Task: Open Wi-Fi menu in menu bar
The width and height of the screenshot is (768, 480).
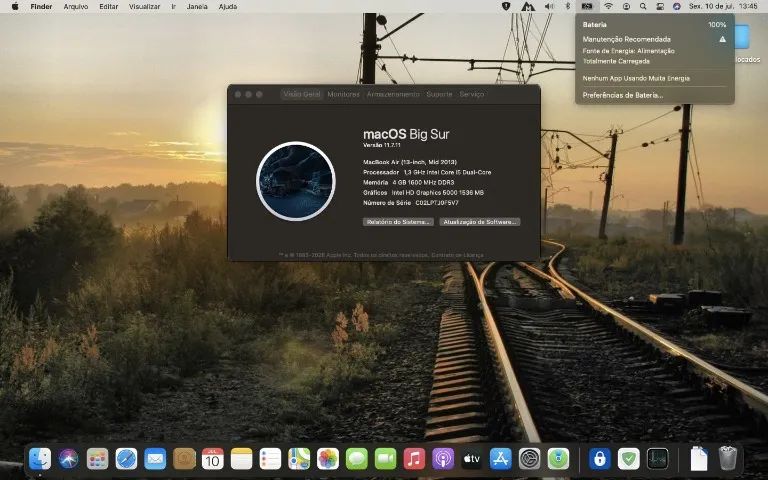Action: click(x=608, y=6)
